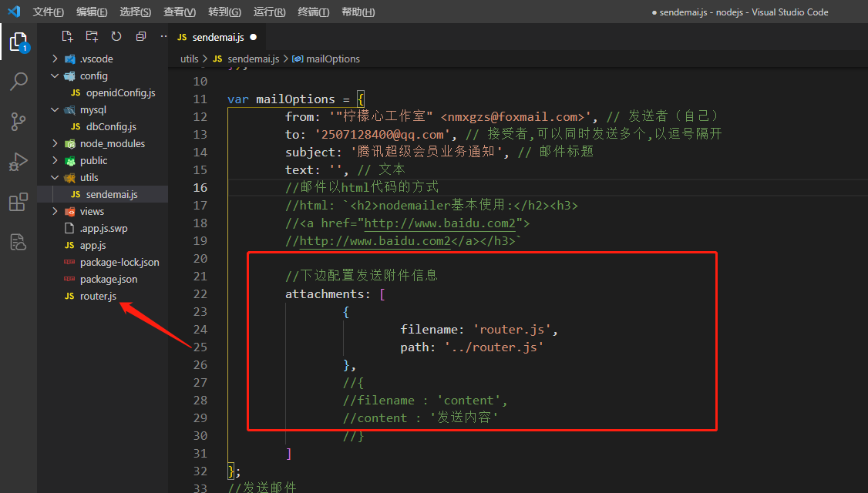Viewport: 868px width, 493px height.
Task: Click the '../router.js' path string
Action: (x=494, y=347)
